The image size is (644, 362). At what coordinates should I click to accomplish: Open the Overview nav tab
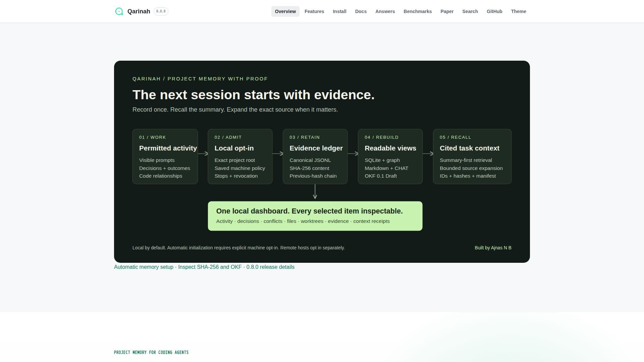(285, 11)
